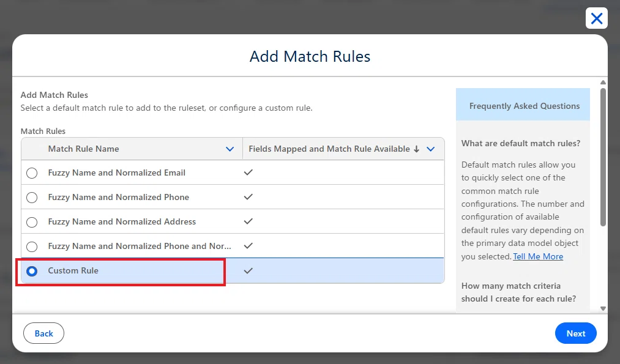The height and width of the screenshot is (364, 620).
Task: Click the sort arrow on Fields Mapped column
Action: click(x=416, y=149)
